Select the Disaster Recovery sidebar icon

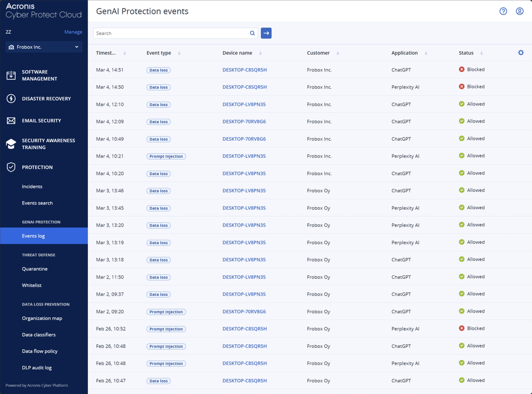pos(11,98)
